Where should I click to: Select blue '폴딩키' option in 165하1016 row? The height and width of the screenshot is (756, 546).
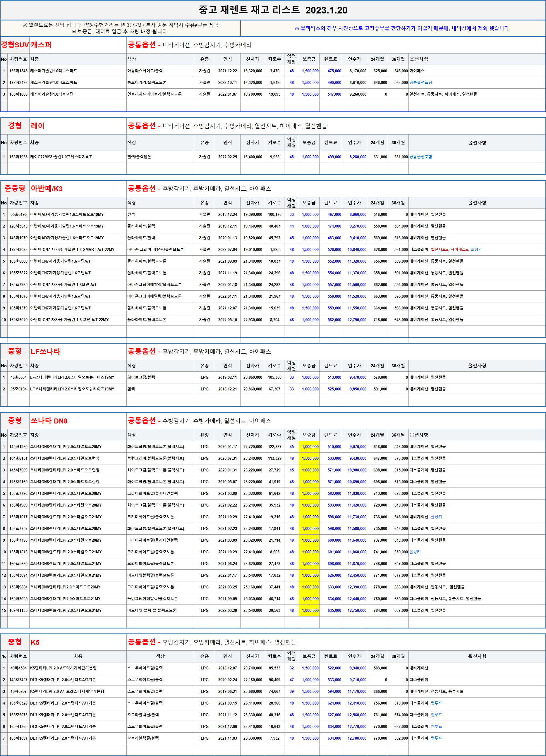[415, 552]
